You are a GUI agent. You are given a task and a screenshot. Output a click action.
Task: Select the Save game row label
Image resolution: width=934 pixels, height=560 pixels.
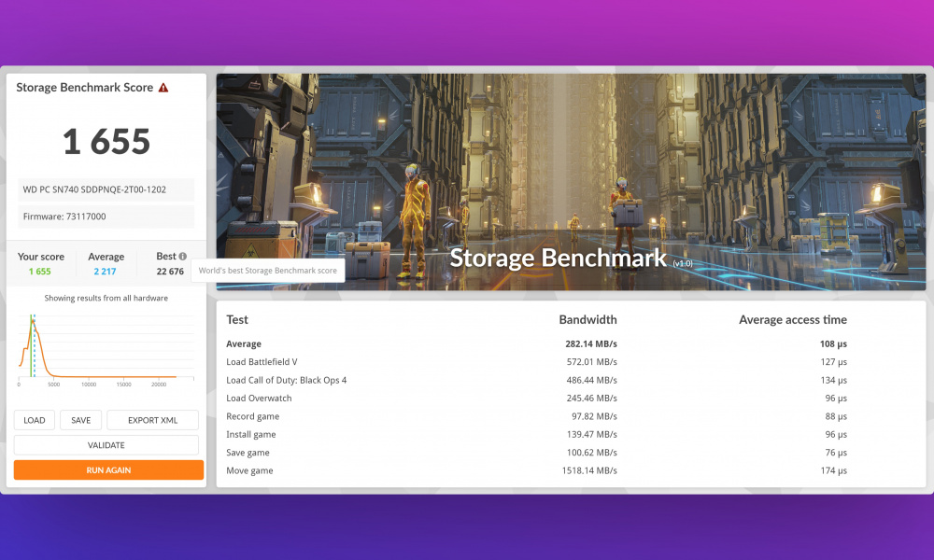click(248, 453)
